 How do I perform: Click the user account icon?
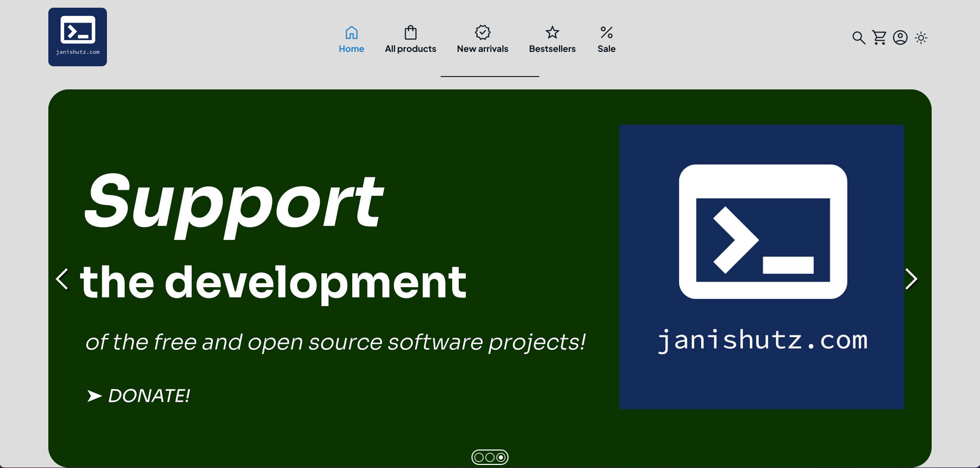(x=900, y=38)
